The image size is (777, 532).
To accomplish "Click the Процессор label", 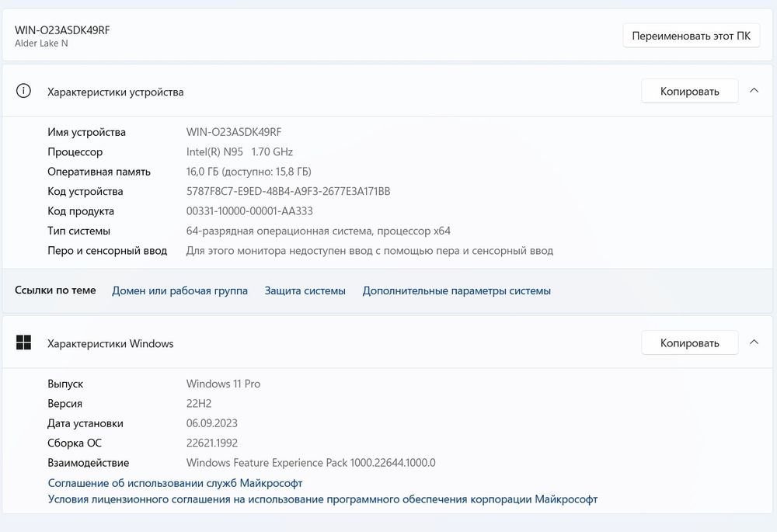I will coord(75,152).
